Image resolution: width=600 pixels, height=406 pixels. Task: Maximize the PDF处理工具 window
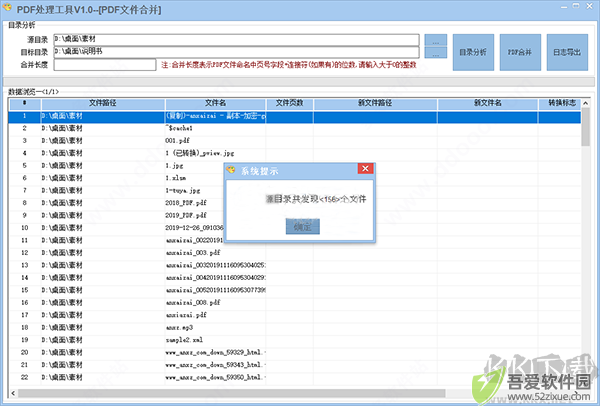point(576,6)
